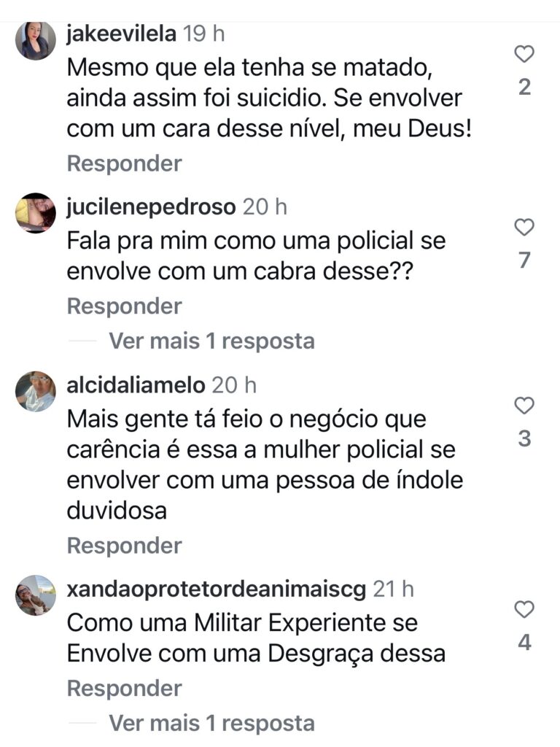
Task: Tap the heart on alcidaliamelo's comment
Action: [x=524, y=406]
